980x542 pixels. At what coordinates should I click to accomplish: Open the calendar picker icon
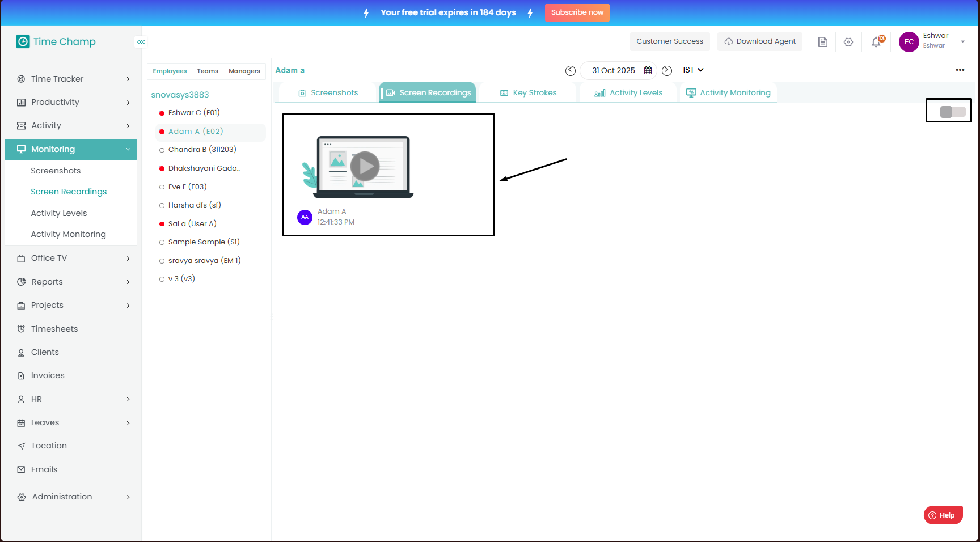click(x=648, y=70)
